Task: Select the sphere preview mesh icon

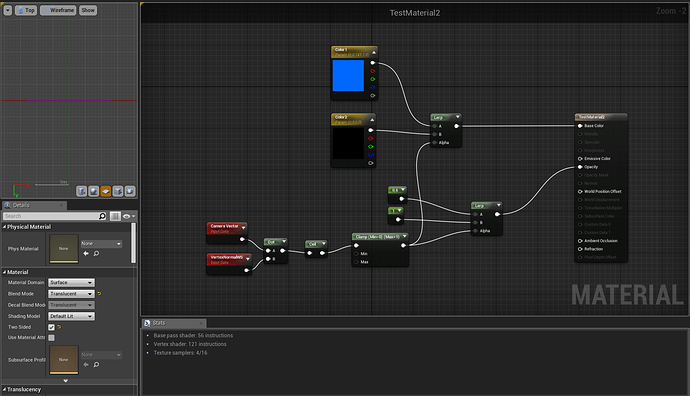Action: [94, 191]
